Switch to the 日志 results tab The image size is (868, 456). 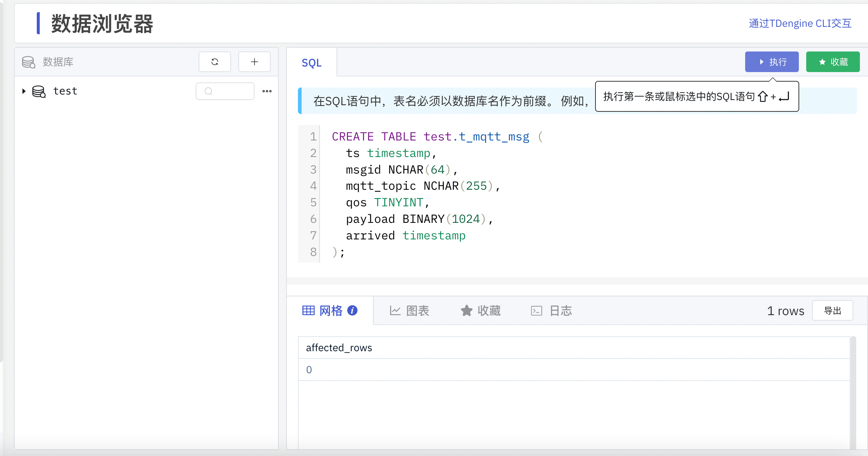[551, 311]
